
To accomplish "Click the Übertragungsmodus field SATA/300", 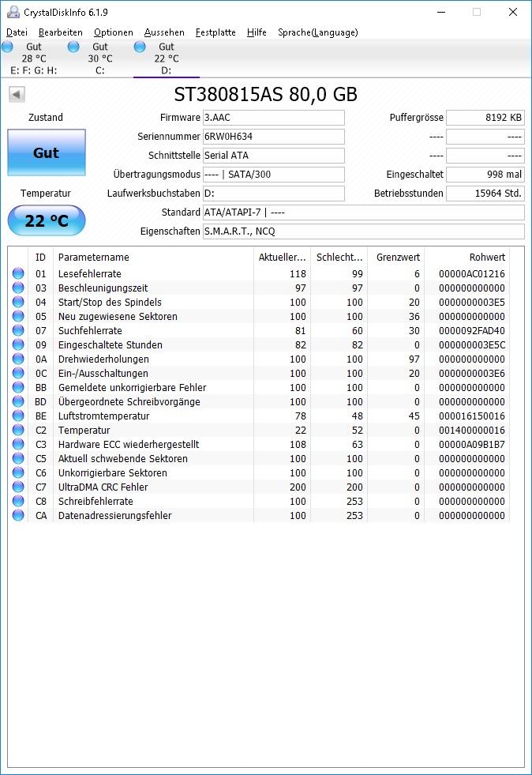I will coord(274,174).
